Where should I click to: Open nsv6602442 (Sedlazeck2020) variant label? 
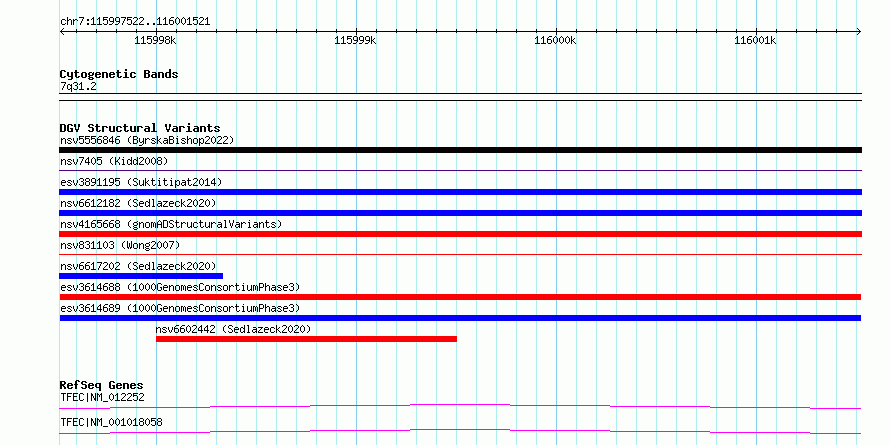[233, 329]
